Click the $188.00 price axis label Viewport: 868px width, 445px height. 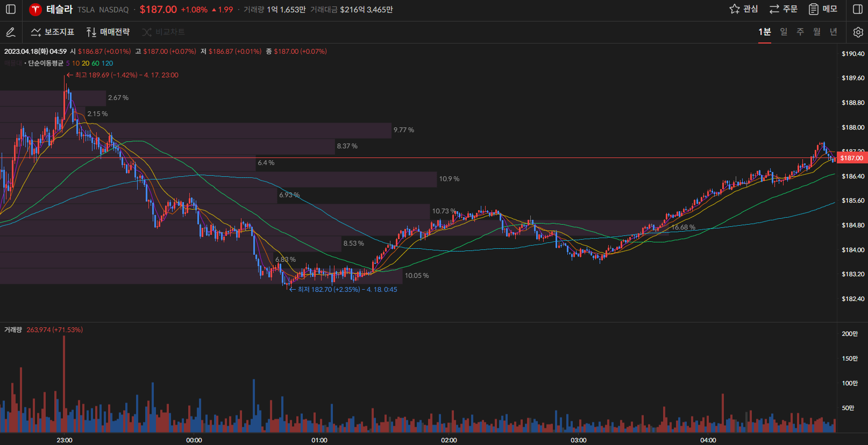pyautogui.click(x=853, y=127)
